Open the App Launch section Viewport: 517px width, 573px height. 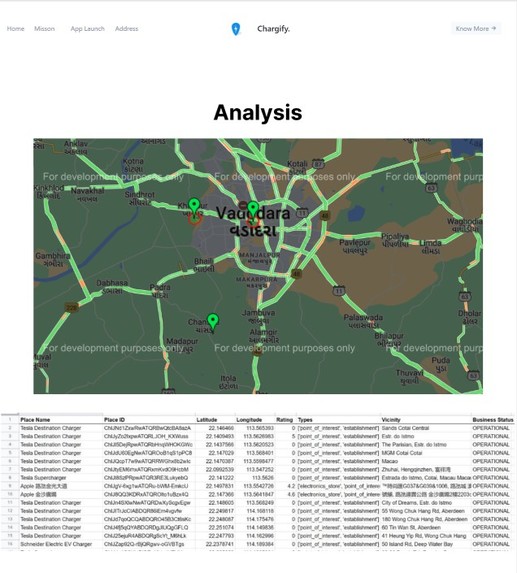click(x=87, y=29)
